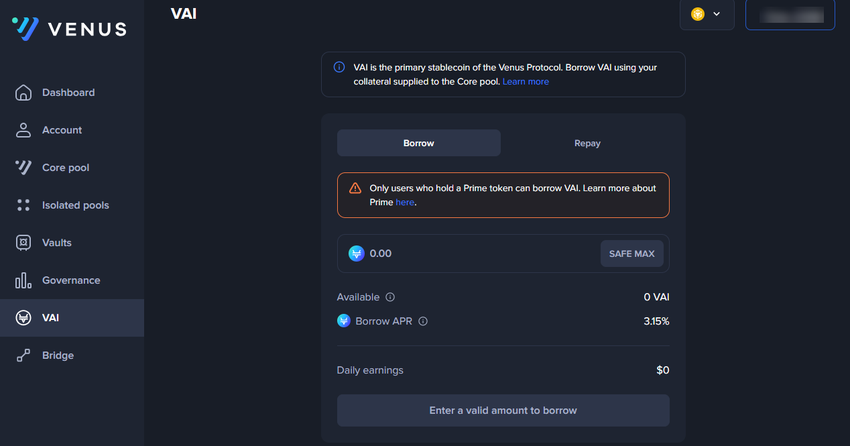This screenshot has height=446, width=850.
Task: Open the BNB chain network dropdown
Action: pos(706,14)
